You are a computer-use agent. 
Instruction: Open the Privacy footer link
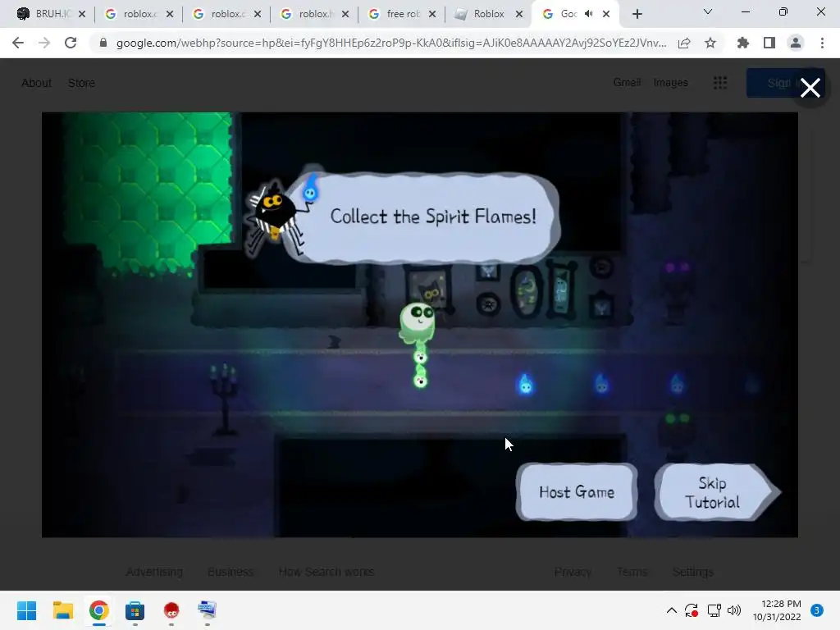[x=573, y=572]
